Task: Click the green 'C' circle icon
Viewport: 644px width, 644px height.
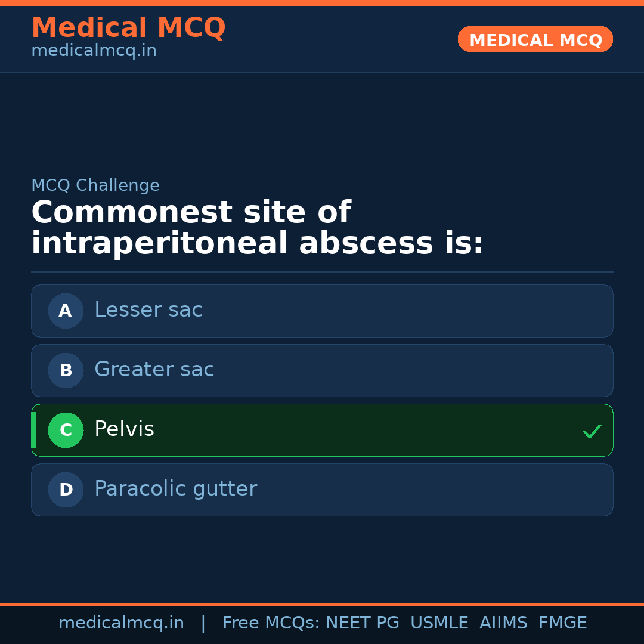Action: 66,430
